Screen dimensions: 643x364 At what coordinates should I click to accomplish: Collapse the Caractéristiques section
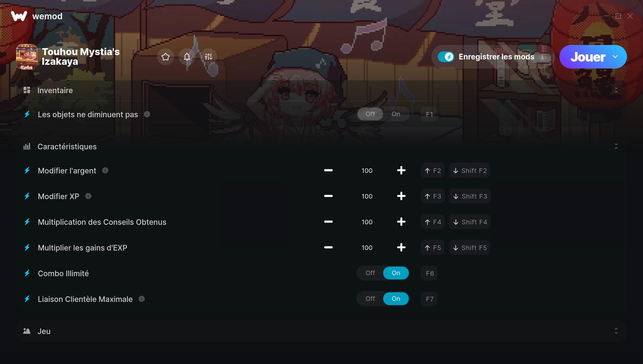click(x=616, y=146)
